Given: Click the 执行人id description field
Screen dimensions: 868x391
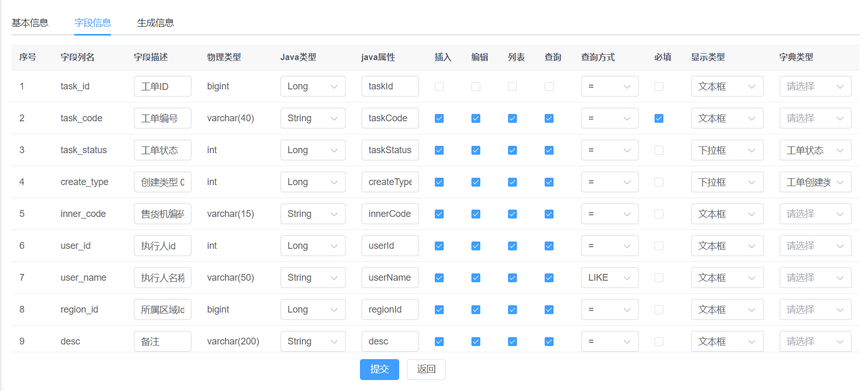Looking at the screenshot, I should [162, 246].
